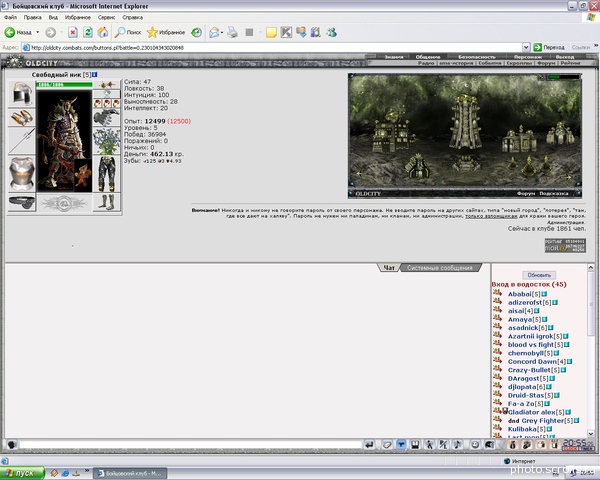Viewport: 600px width, 480px height.
Task: Click the Переход go button
Action: (x=549, y=47)
